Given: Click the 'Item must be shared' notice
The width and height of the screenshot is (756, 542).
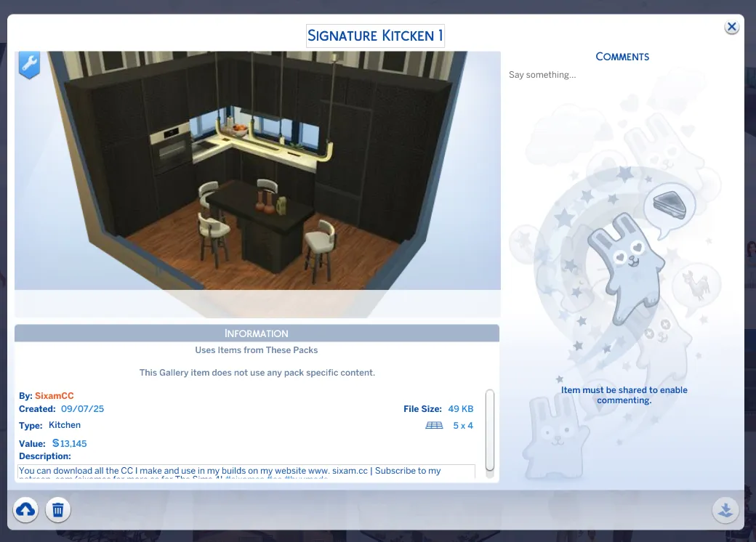Looking at the screenshot, I should (x=624, y=395).
